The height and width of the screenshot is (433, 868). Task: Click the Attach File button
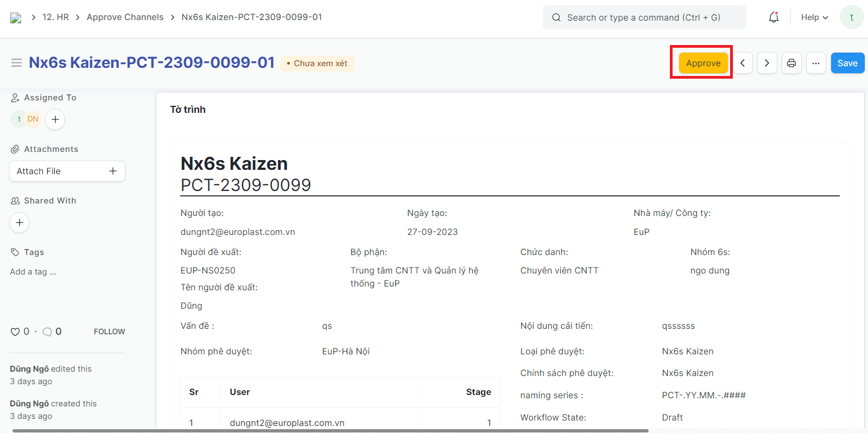(x=67, y=171)
